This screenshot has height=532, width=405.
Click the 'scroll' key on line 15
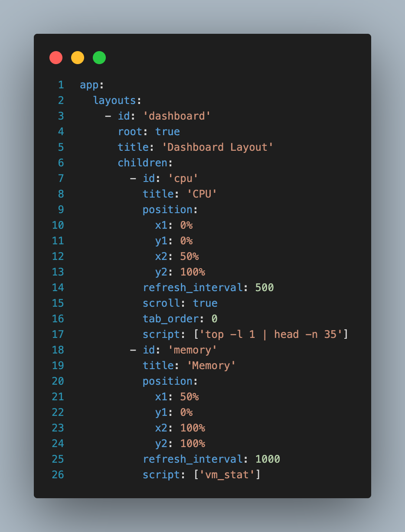161,303
